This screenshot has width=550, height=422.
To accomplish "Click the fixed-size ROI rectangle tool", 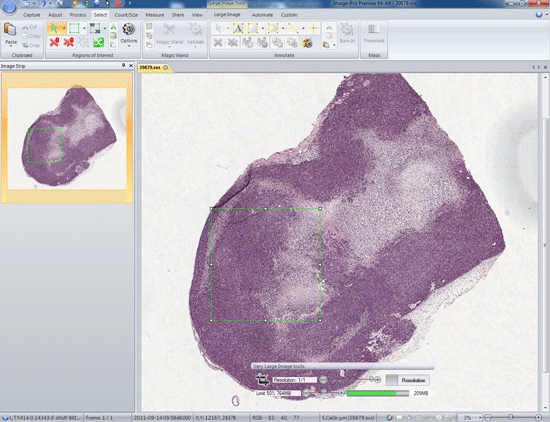I will pyautogui.click(x=94, y=28).
